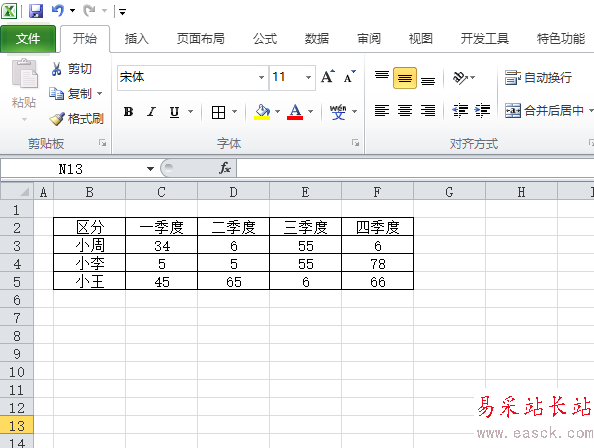The width and height of the screenshot is (594, 448).
Task: Click the Cut scissors button
Action: click(x=72, y=69)
